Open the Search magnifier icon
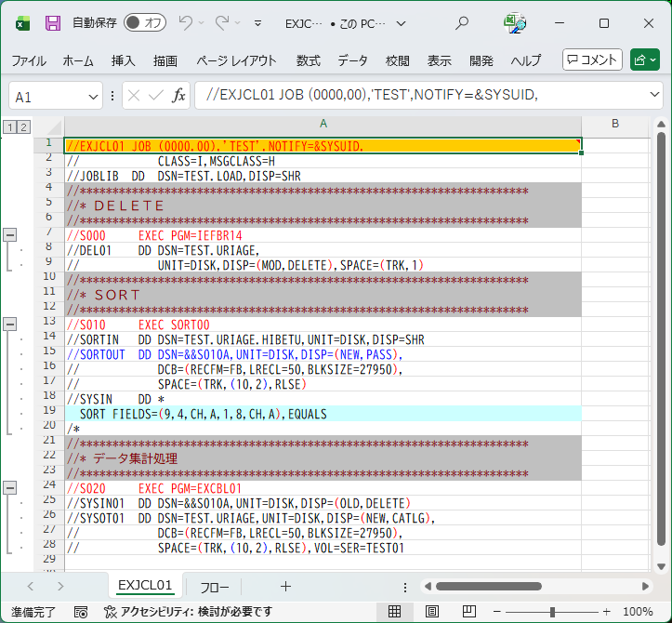The height and width of the screenshot is (623, 672). tap(462, 23)
